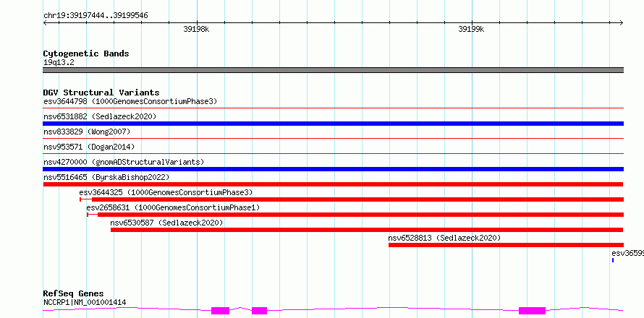Viewport: 644px width, 318px height.
Task: Click red bar of esv2658631 variant
Action: (360, 215)
